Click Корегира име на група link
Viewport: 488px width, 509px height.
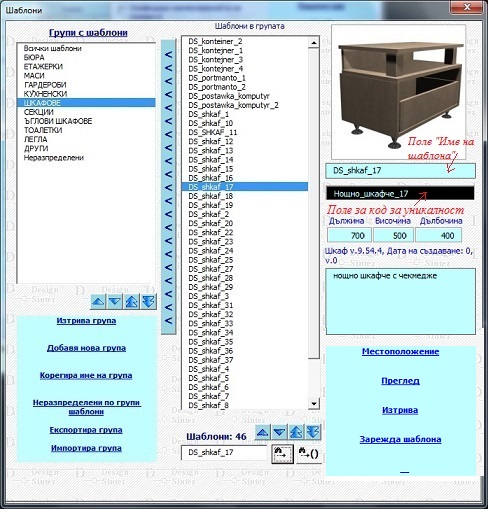86,375
